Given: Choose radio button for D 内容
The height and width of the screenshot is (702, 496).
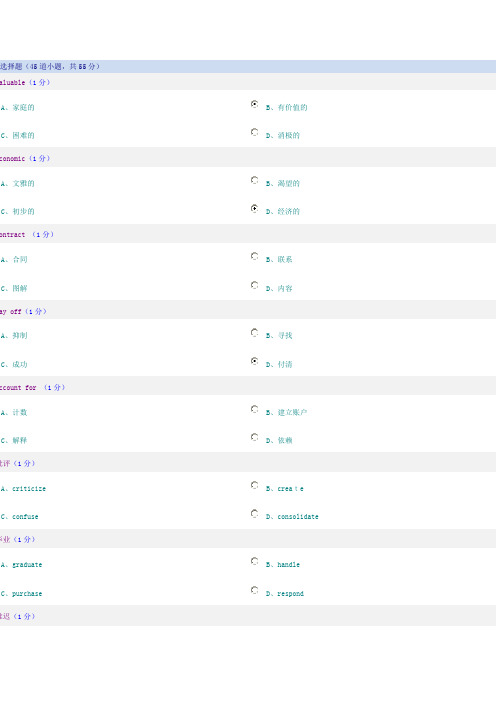Looking at the screenshot, I should click(254, 285).
